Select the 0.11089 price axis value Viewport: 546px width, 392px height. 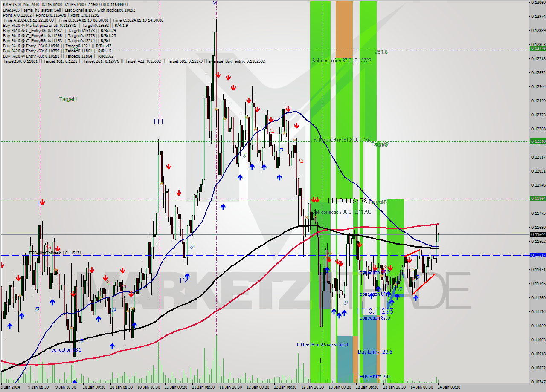click(x=538, y=326)
